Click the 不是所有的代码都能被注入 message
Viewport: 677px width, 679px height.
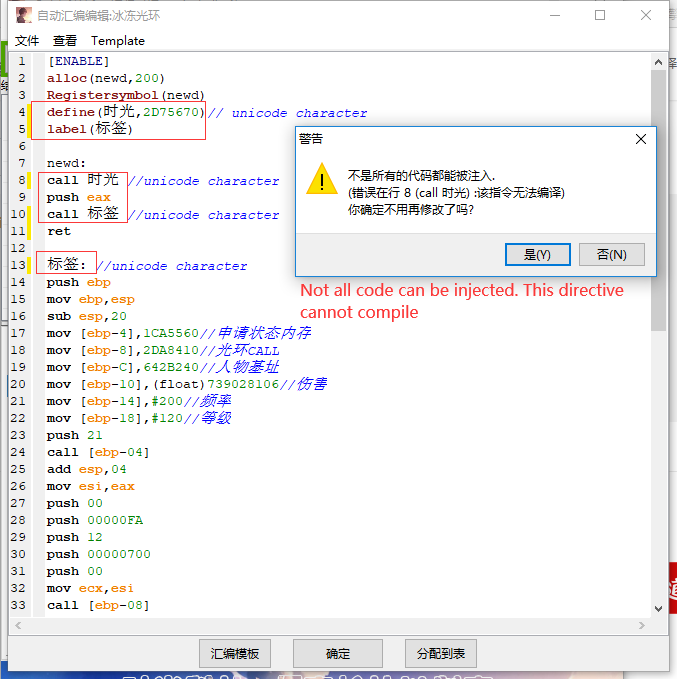(x=421, y=175)
